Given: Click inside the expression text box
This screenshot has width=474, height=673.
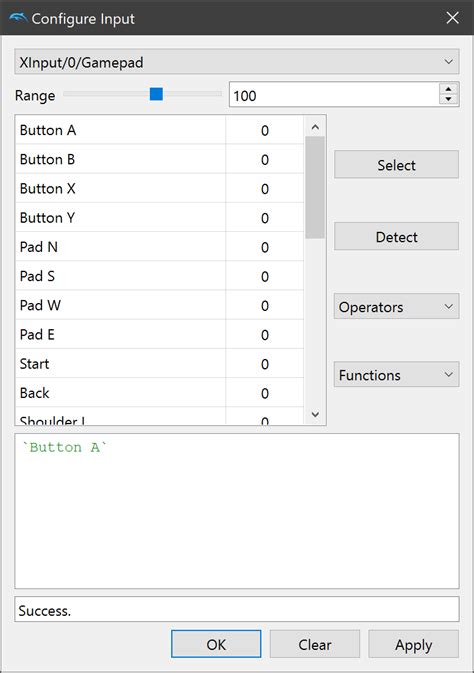Looking at the screenshot, I should coord(237,511).
